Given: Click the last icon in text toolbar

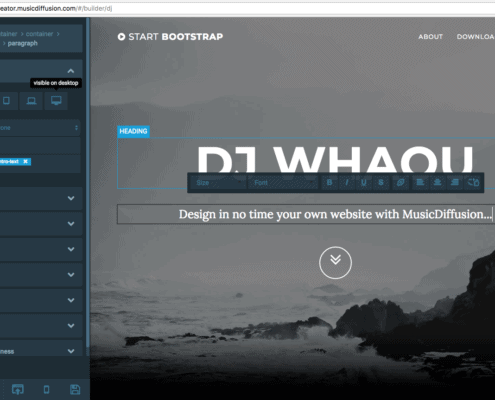Looking at the screenshot, I should tap(473, 182).
